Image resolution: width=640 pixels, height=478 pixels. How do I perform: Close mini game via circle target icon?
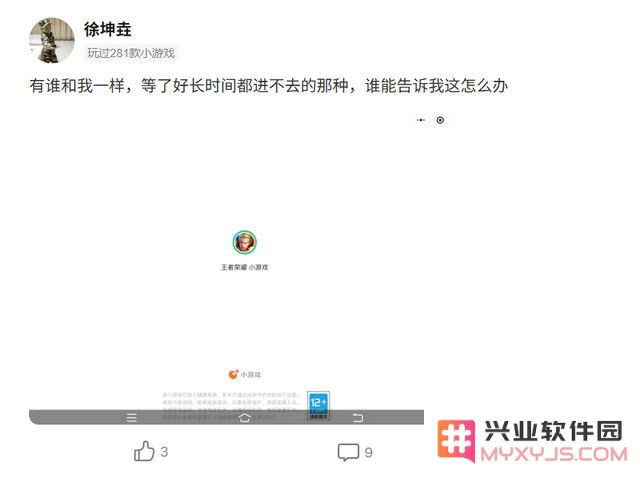point(440,120)
